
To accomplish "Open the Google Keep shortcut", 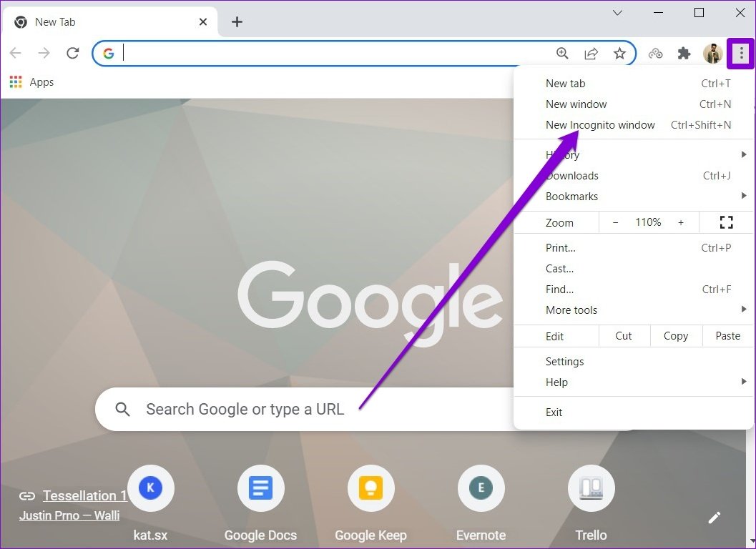I will pyautogui.click(x=370, y=503).
